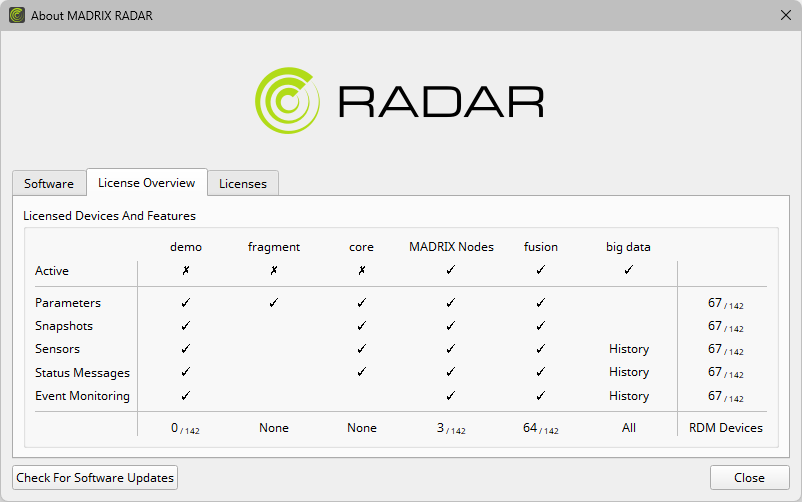The height and width of the screenshot is (502, 802).
Task: Click the 67/142 value in Snapshots row
Action: coord(726,326)
